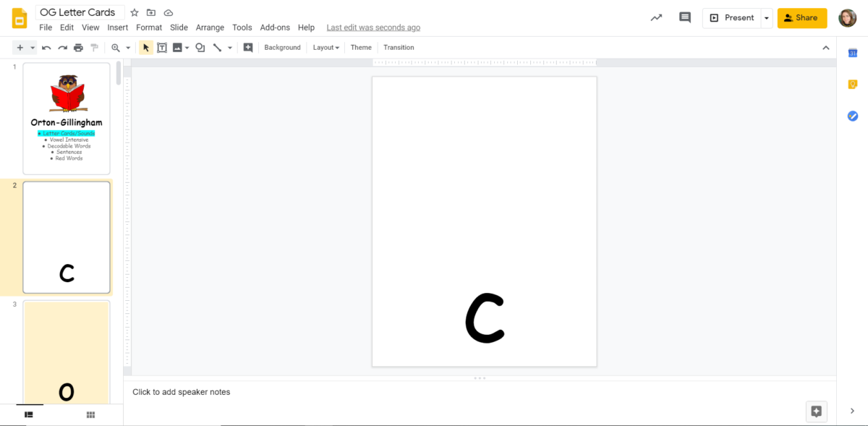
Task: Click the Print icon in toolbar
Action: [78, 48]
